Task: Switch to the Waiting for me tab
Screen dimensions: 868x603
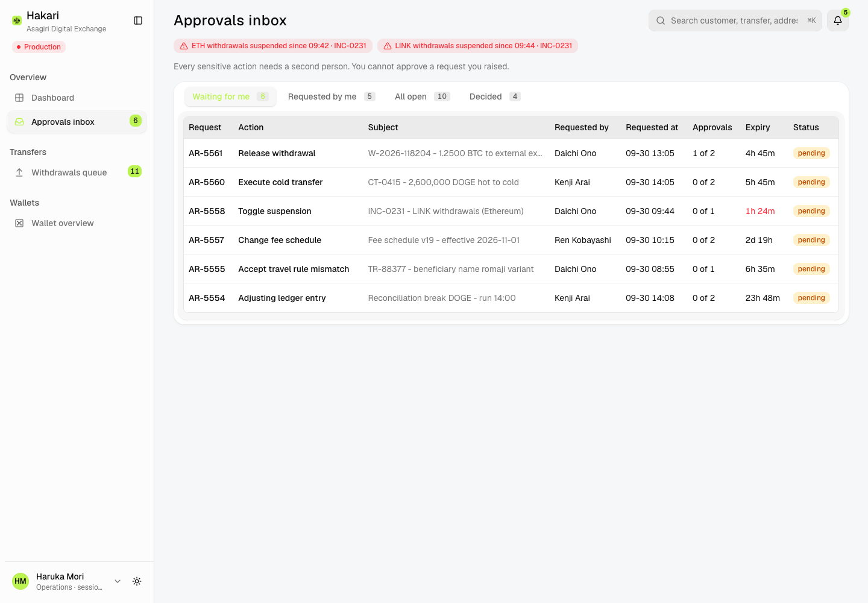Action: pos(230,96)
